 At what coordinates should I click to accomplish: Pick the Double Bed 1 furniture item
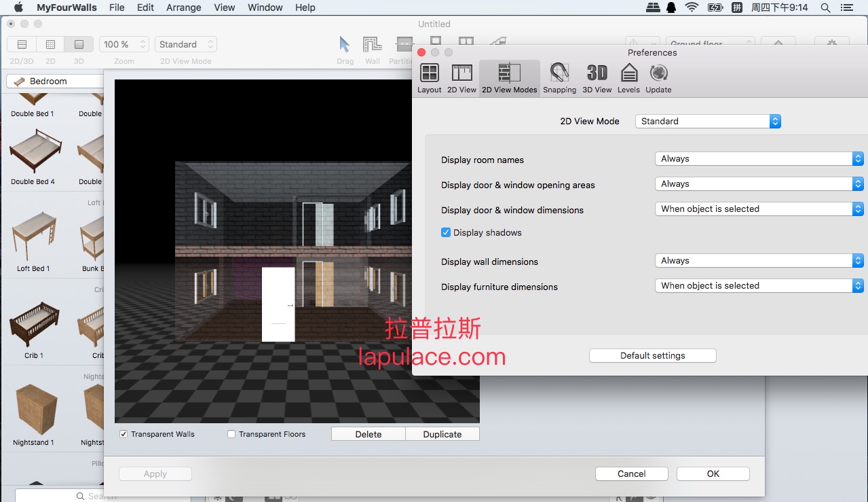click(x=32, y=105)
